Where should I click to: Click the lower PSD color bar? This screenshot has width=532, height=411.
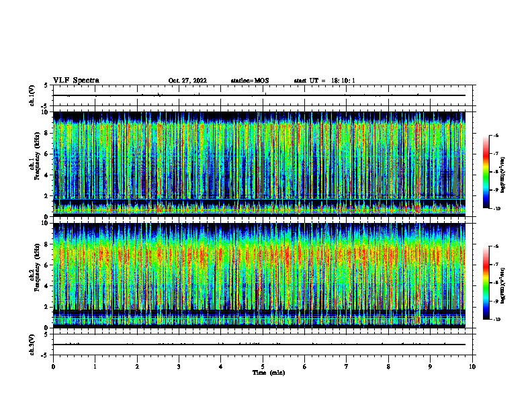(x=486, y=283)
